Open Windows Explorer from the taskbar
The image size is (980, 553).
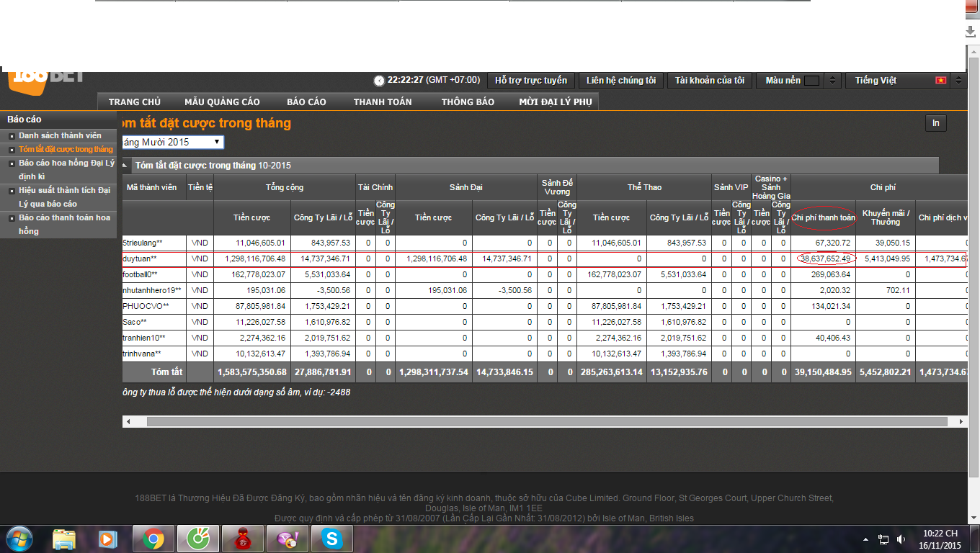(64, 539)
